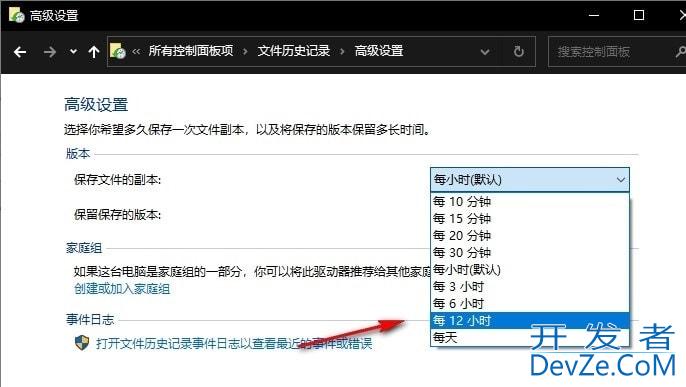Choose 每 30 分钟 option
Screen dimensions: 686x387
point(530,253)
